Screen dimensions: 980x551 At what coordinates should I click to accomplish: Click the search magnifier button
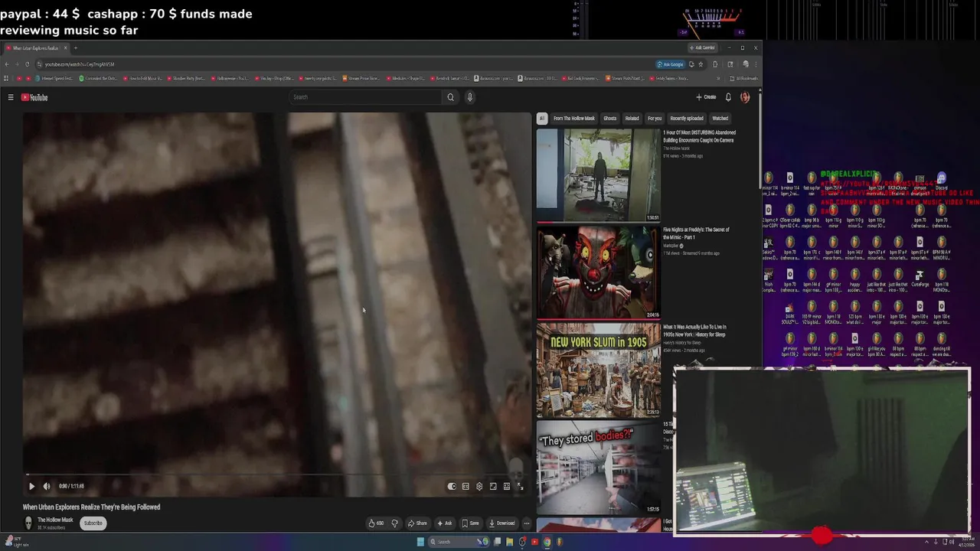[x=450, y=97]
